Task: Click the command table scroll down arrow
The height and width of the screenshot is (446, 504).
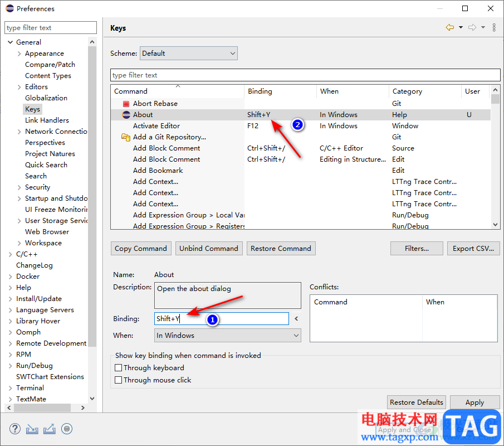Action: click(x=495, y=225)
